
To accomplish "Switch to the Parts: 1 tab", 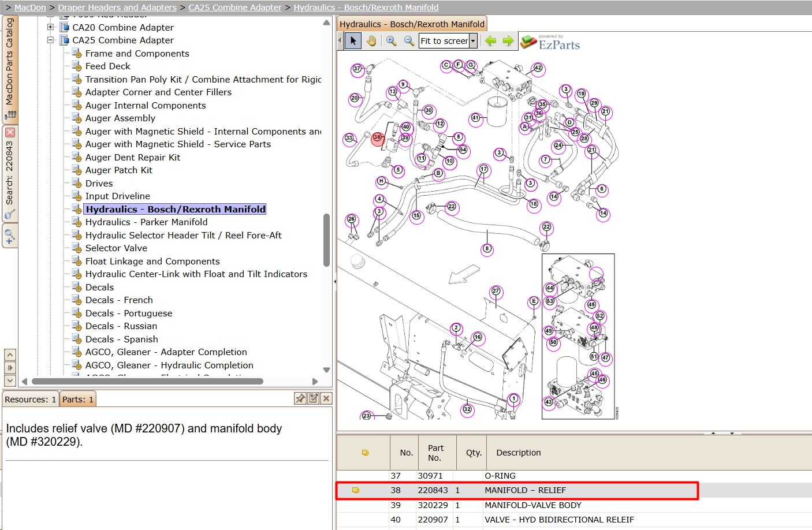I will 78,400.
